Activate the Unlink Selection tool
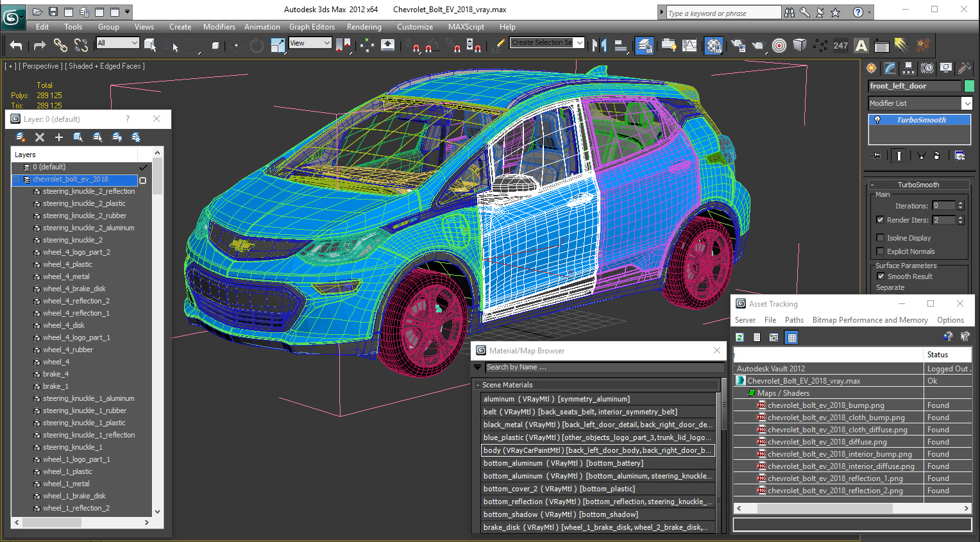 point(81,45)
